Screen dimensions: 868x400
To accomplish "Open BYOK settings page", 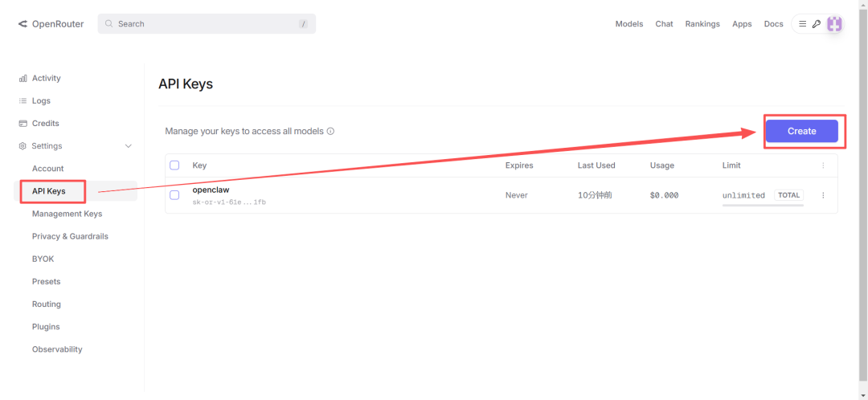I will [x=43, y=259].
